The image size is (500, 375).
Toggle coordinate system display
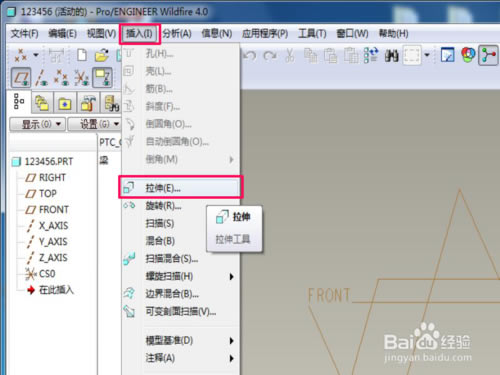tap(82, 78)
